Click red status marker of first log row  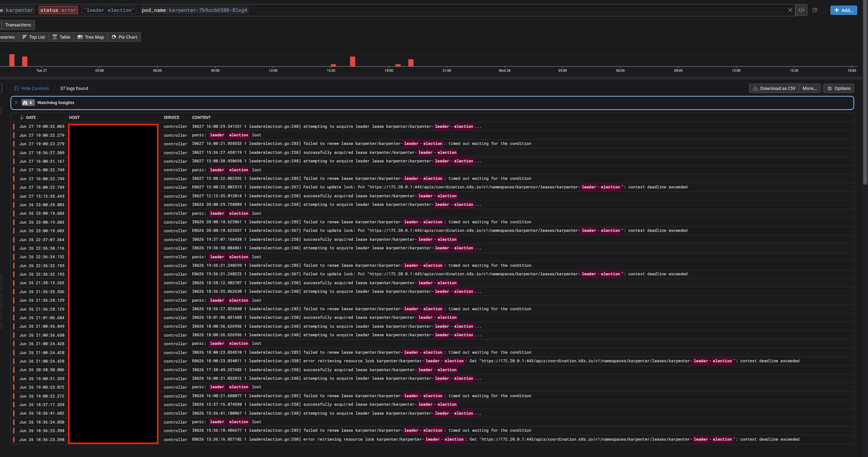coord(14,126)
